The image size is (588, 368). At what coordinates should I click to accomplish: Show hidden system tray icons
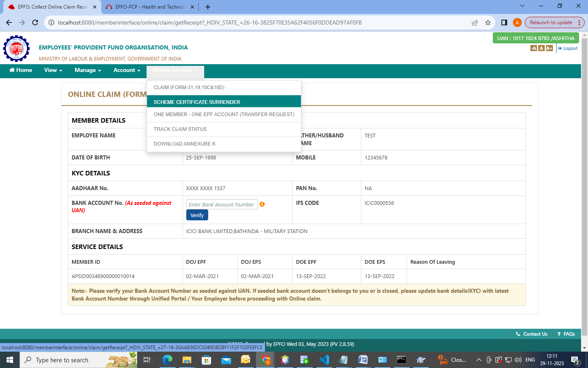click(x=479, y=360)
